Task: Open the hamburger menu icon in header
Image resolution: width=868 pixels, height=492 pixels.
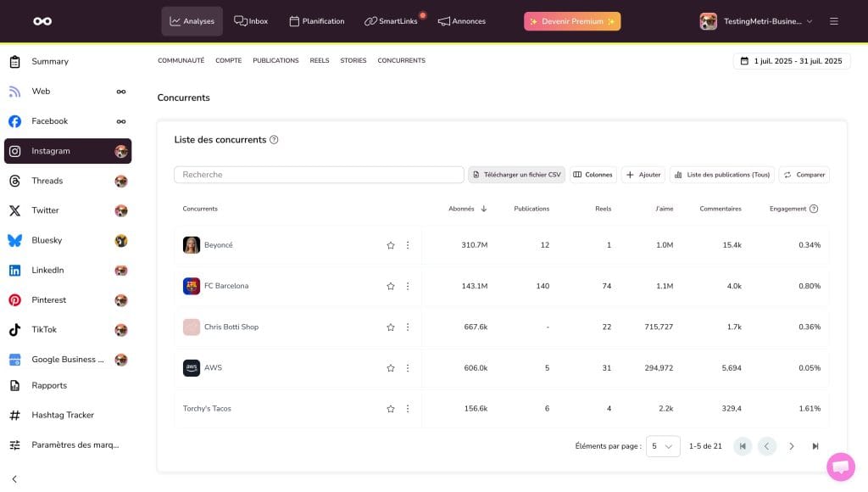Action: pyautogui.click(x=834, y=21)
